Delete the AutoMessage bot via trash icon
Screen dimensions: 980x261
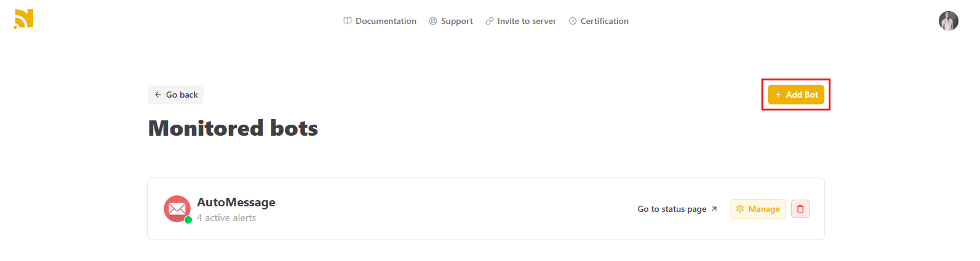coord(800,209)
